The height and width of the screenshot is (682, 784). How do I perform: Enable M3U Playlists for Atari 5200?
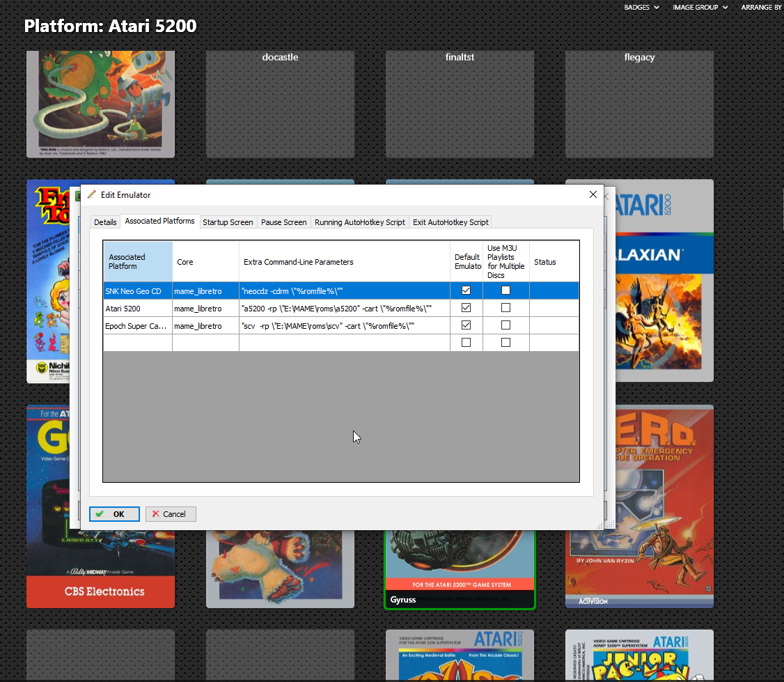(x=506, y=308)
